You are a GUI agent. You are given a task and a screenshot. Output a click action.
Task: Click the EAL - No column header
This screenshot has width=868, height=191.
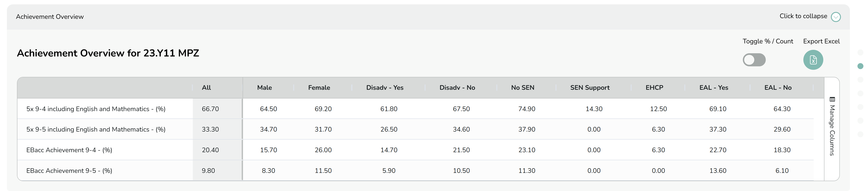pyautogui.click(x=778, y=88)
